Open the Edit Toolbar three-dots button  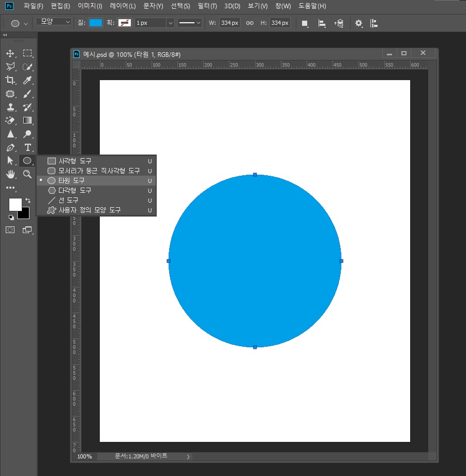coord(11,188)
